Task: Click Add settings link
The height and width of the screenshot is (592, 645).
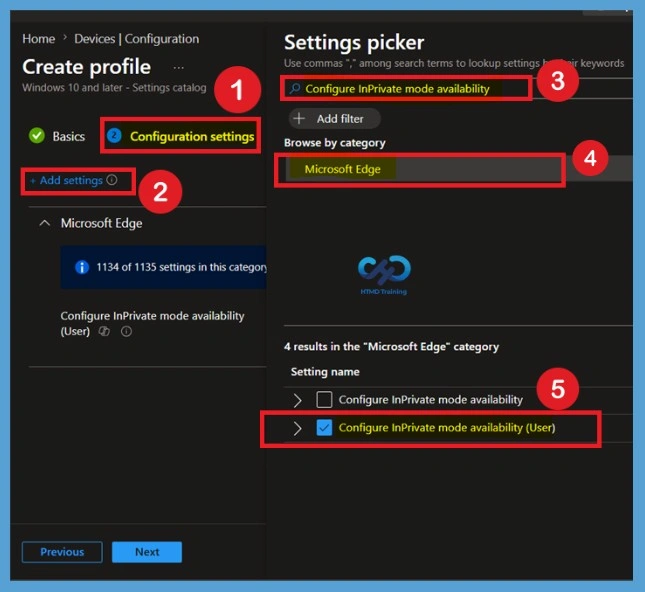Action: tap(66, 180)
